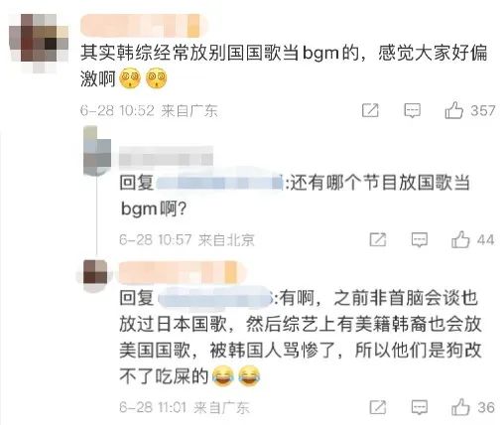
Task: Like the comment with 357 likes
Action: point(453,110)
